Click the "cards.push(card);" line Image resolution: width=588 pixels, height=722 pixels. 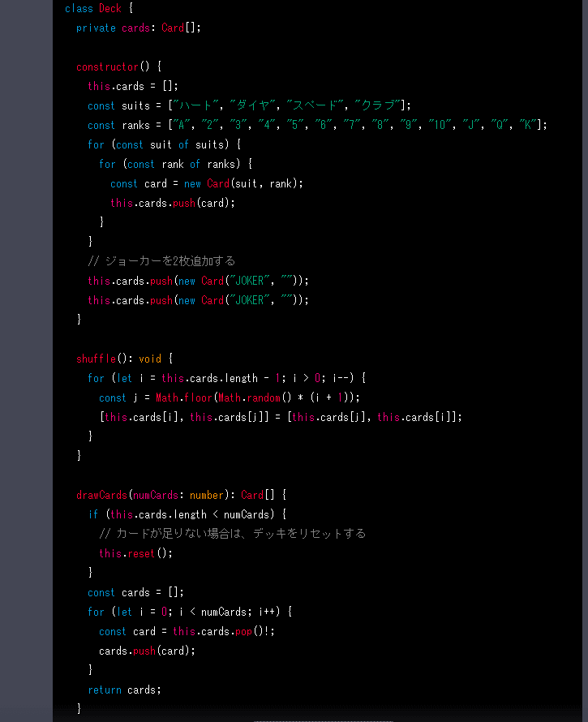point(148,651)
